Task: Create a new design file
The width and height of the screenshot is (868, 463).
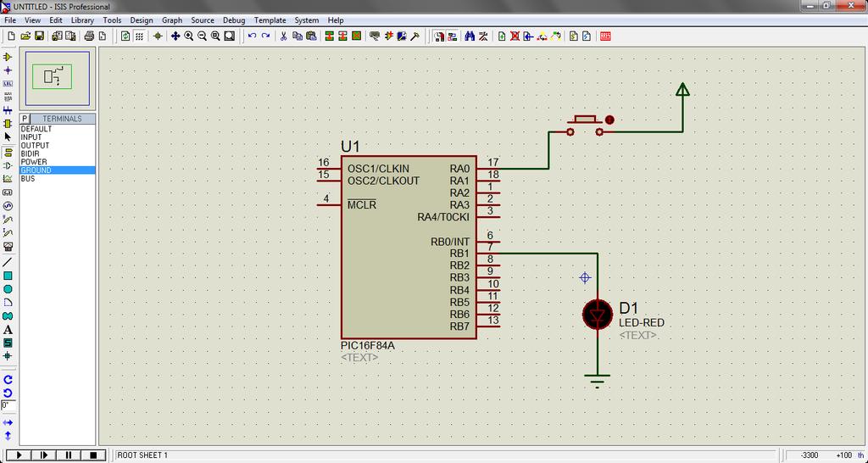Action: [11, 36]
